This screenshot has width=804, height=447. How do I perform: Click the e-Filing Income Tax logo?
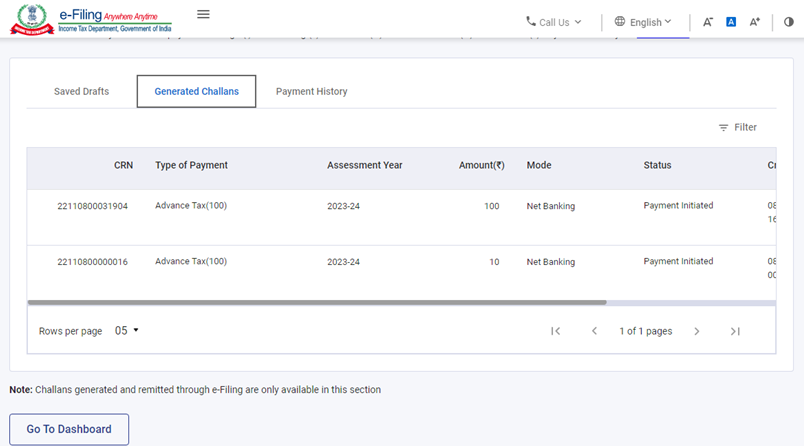pos(92,19)
